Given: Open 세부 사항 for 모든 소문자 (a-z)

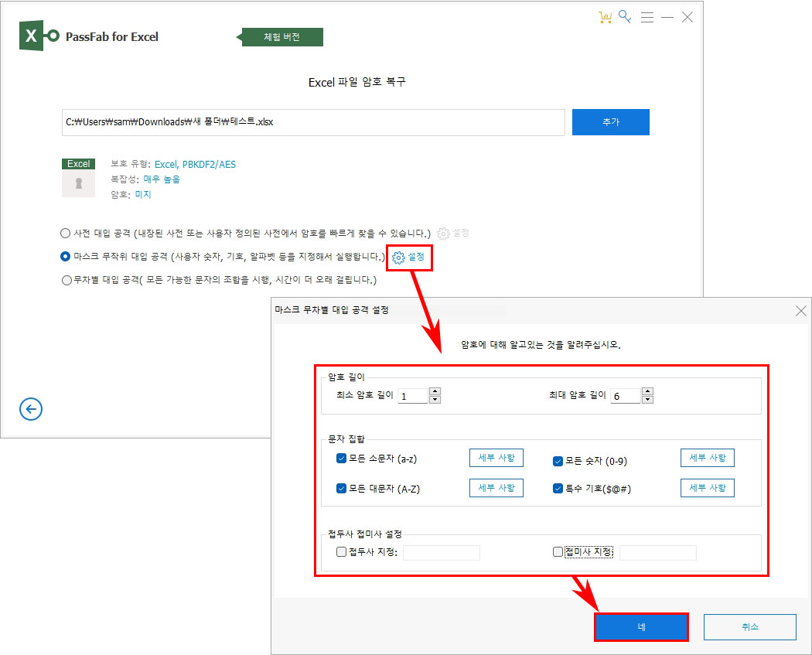Looking at the screenshot, I should click(x=496, y=457).
